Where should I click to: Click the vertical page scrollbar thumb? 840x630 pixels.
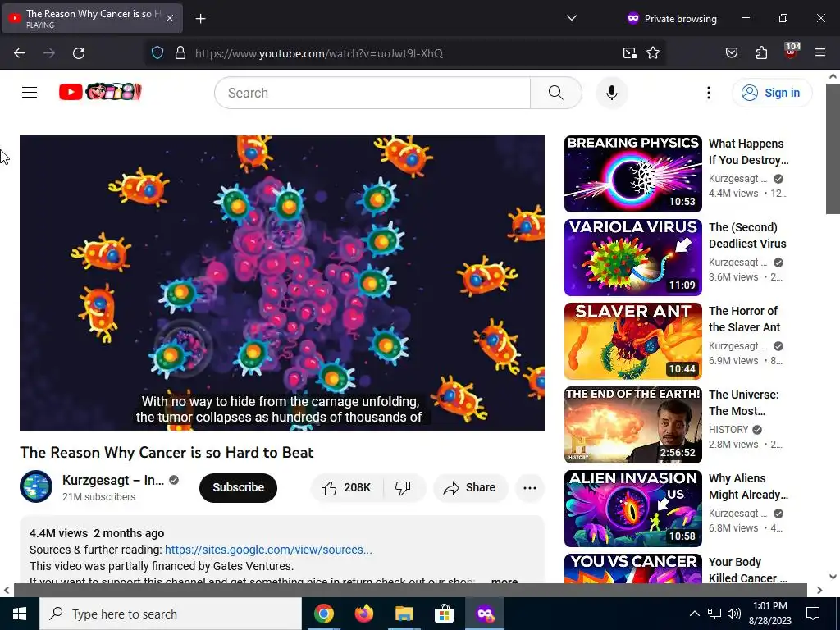[x=833, y=148]
